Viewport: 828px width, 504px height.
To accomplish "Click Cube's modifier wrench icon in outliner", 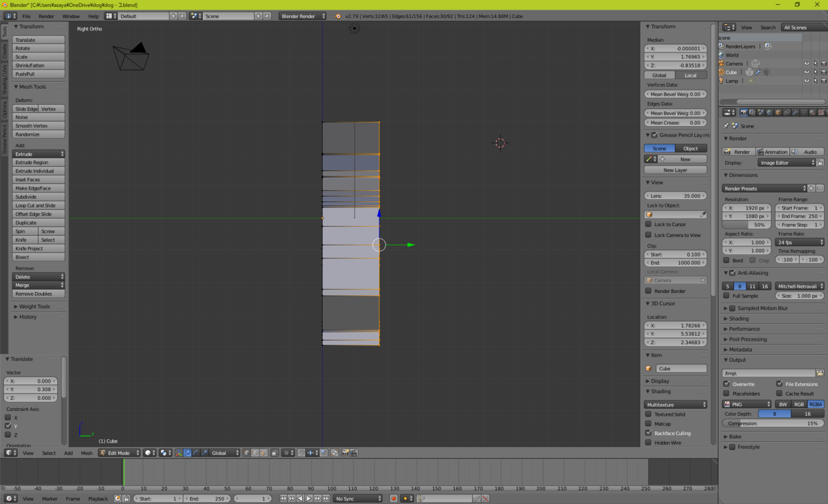I will 758,72.
